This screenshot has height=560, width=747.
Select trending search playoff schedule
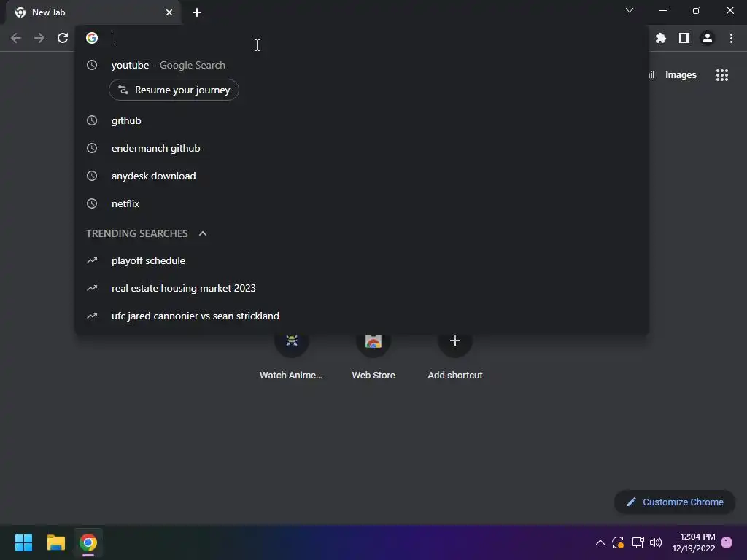click(x=362, y=260)
